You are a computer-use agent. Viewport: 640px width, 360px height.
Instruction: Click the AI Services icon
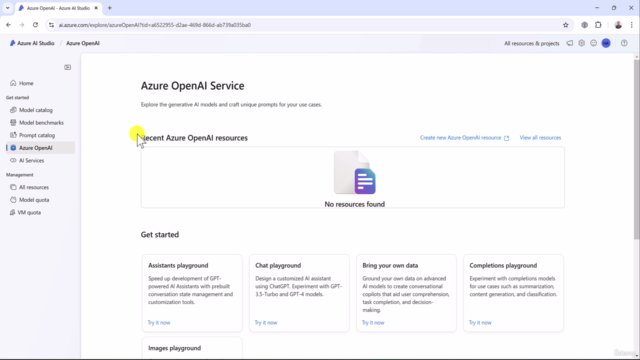(x=13, y=160)
